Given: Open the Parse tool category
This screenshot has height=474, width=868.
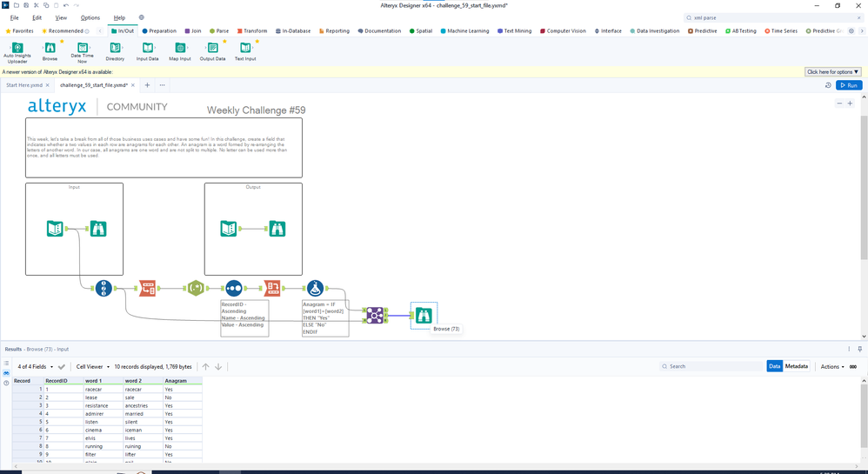Looking at the screenshot, I should pos(219,31).
